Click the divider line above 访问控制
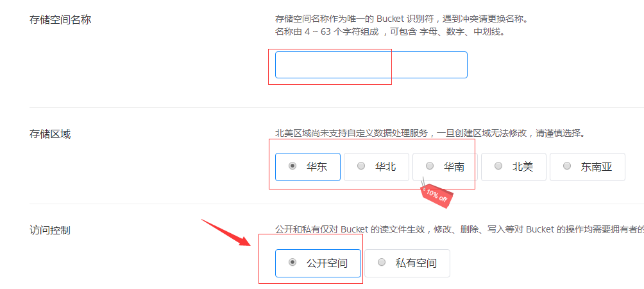 [336, 204]
